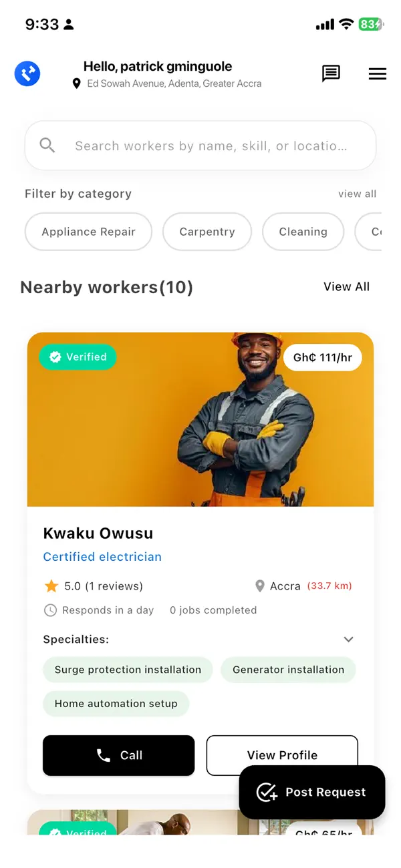Click the location pin beside Ed Sowah Avenue
Screen dimensions: 401x868
pos(77,83)
